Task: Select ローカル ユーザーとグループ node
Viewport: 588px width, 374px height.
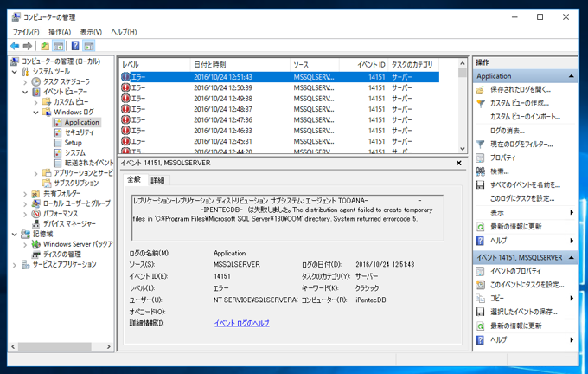Action: tap(76, 203)
